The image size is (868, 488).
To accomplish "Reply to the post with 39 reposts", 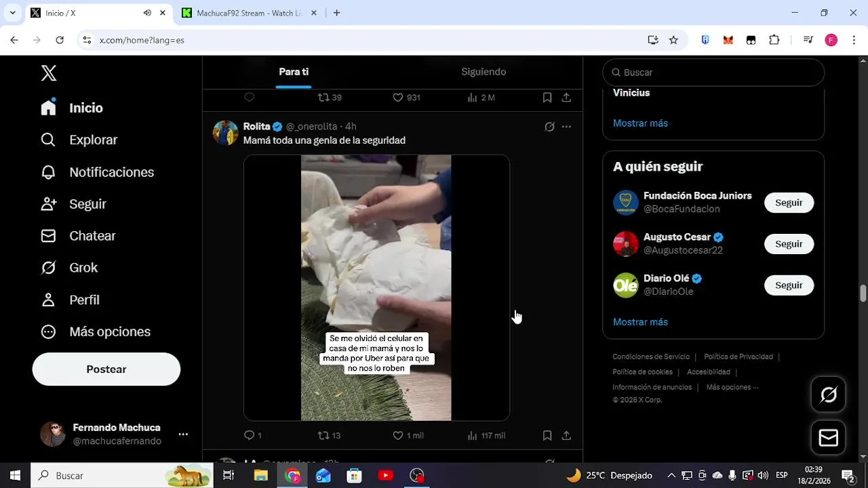I will [x=250, y=98].
